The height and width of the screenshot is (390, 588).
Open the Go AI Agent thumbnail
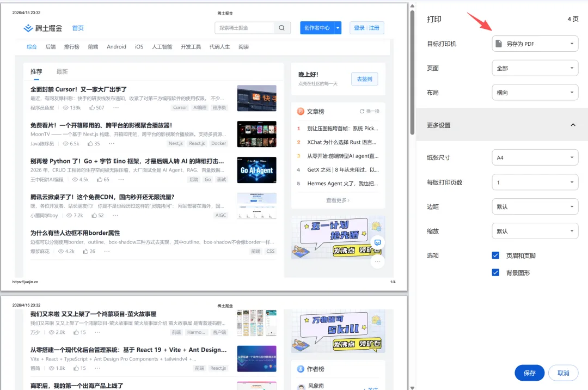point(257,170)
